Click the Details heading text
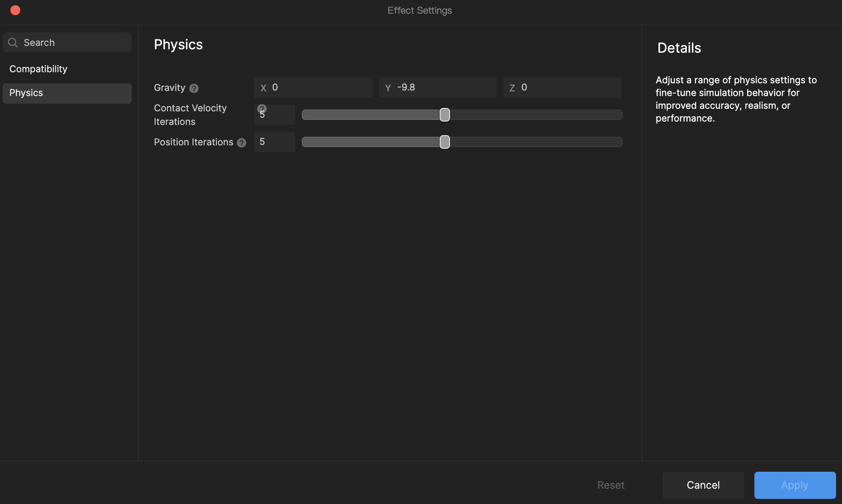This screenshot has width=842, height=504. 679,48
